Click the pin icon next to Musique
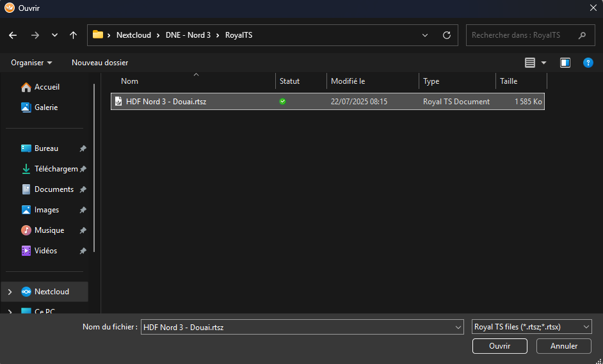Viewport: 603px width, 364px height. pyautogui.click(x=83, y=231)
